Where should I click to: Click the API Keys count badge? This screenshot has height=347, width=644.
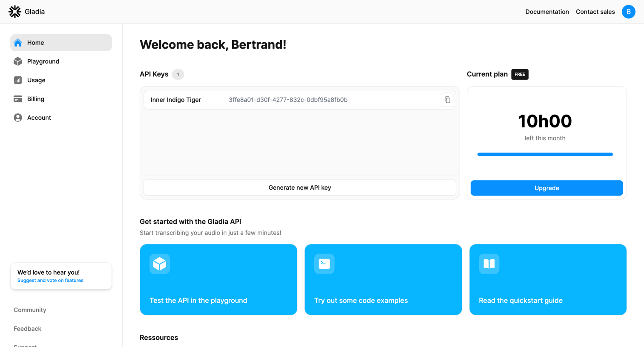coord(178,74)
